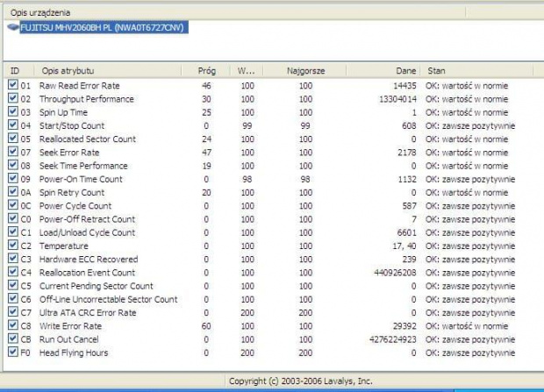Screen dimensions: 544x392
Task: Sort by the Najgorsze column header
Action: (x=305, y=71)
